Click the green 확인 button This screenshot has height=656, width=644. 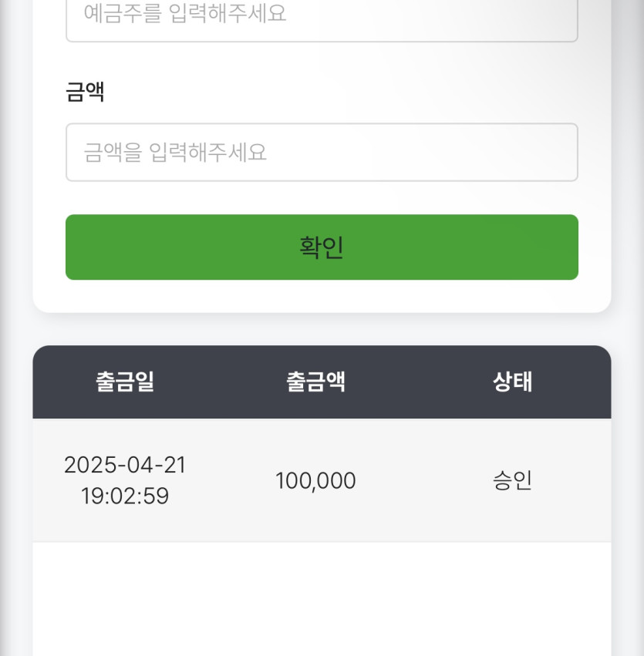[x=322, y=247]
